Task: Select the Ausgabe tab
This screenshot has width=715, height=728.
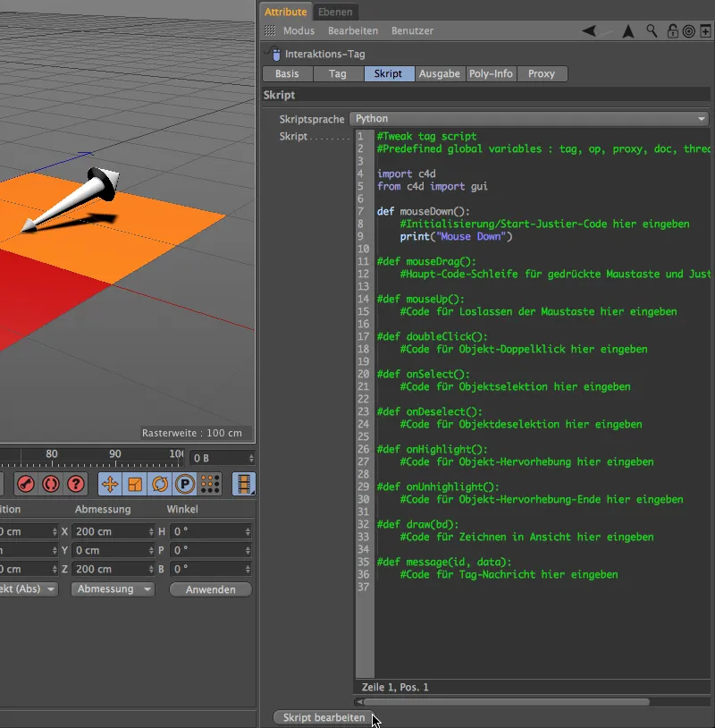Action: point(440,73)
